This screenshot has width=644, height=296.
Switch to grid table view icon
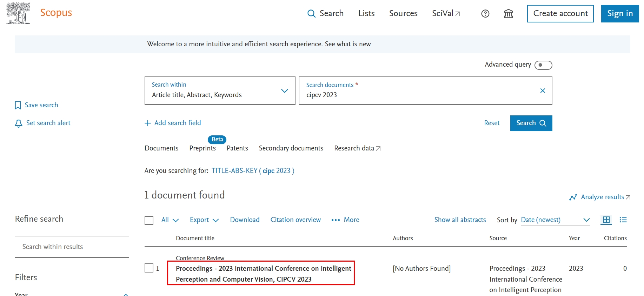(606, 220)
